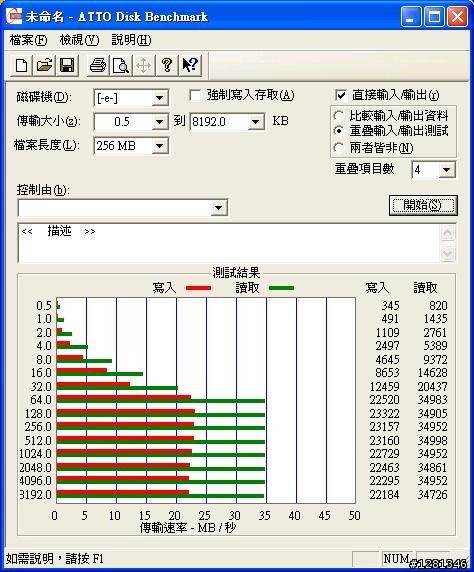Uncheck 直接輸入/輸出 checkbox

[340, 95]
